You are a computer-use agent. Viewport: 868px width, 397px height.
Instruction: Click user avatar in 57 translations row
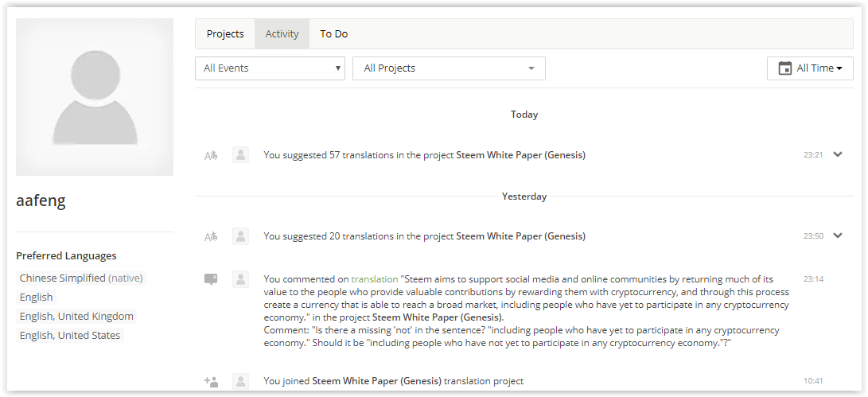coord(240,155)
